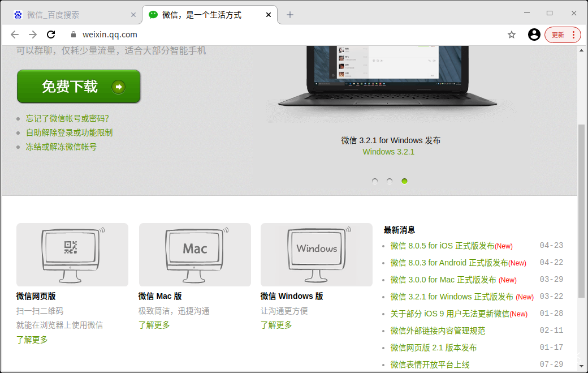Select the 微信，是一个生活方式 tab
Screen dimensions: 588x373
tap(210, 15)
